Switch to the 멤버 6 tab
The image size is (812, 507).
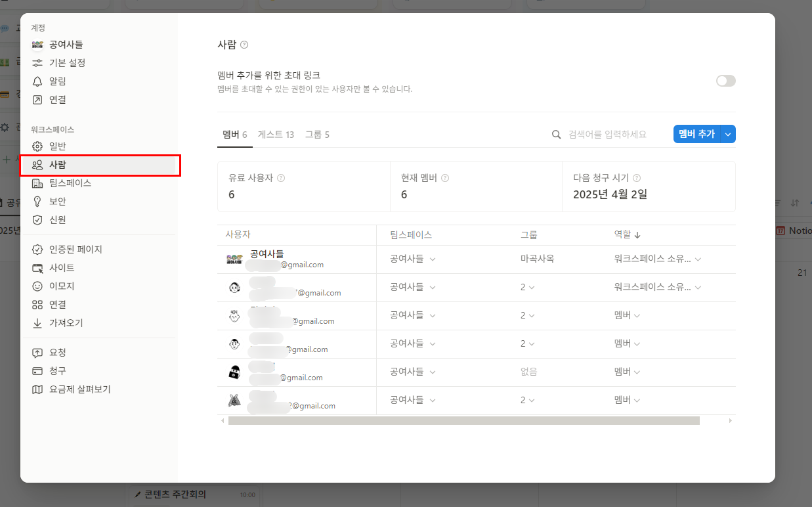[x=234, y=135]
